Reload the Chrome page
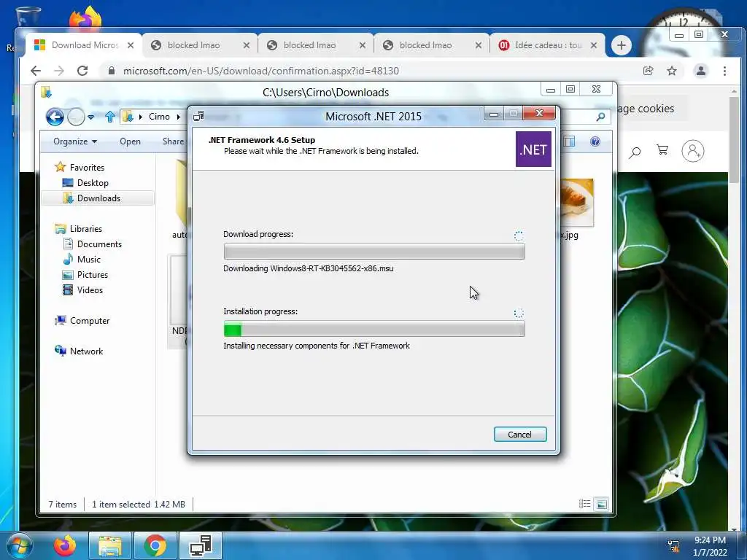The width and height of the screenshot is (747, 560). coord(82,71)
